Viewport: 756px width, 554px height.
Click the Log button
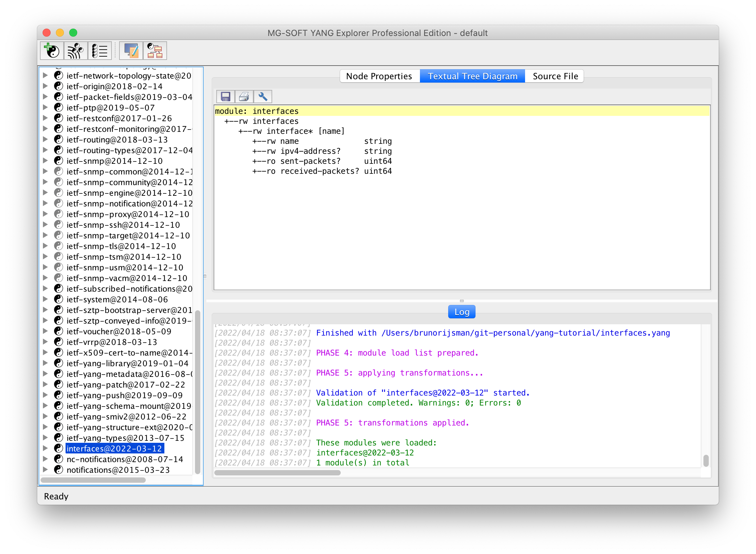coord(462,311)
